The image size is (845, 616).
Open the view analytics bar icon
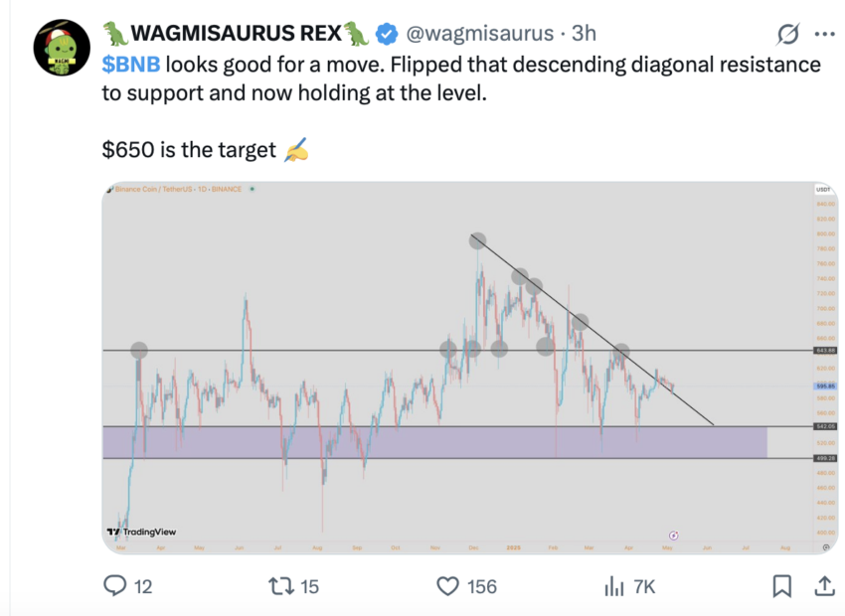(614, 586)
